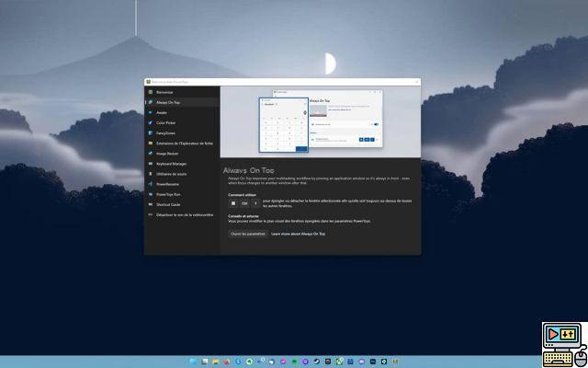The image size is (588, 368).
Task: Open Désactiver le son de la vidéoconférence
Action: (182, 214)
